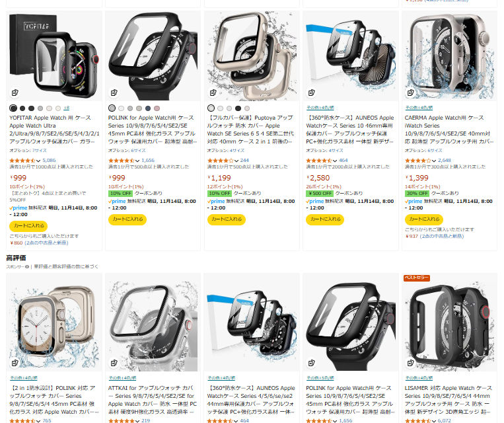Open YOFITAR +8 more colors link
The width and height of the screenshot is (504, 423).
click(x=67, y=108)
